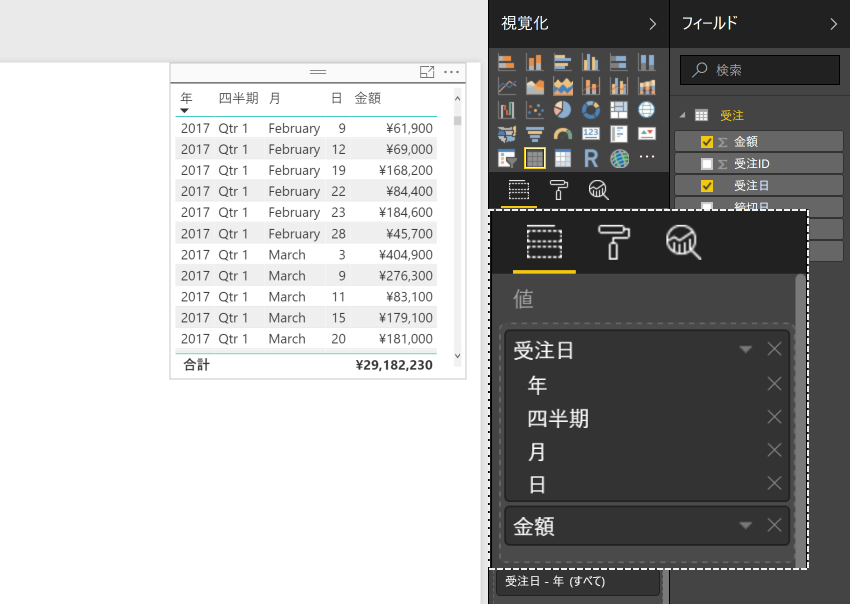850x604 pixels.
Task: Choose the clustered bar chart visual
Action: coord(563,62)
